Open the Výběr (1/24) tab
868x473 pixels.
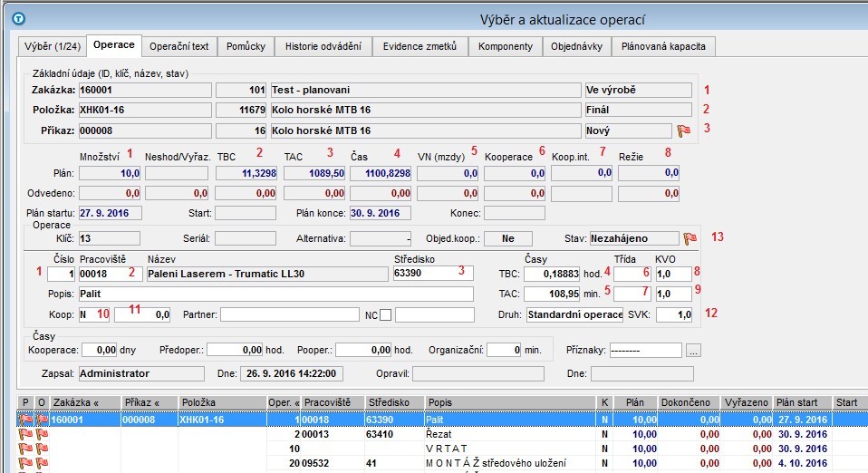point(53,46)
